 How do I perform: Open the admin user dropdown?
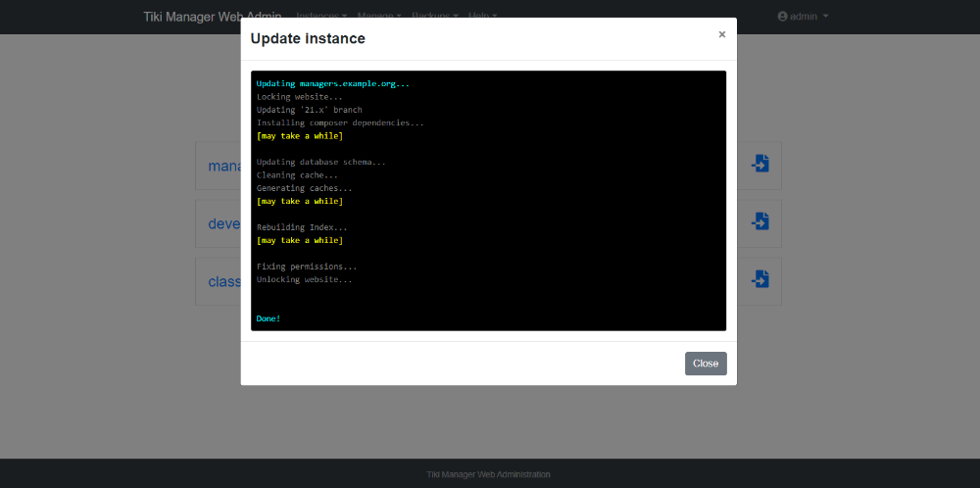tap(804, 17)
